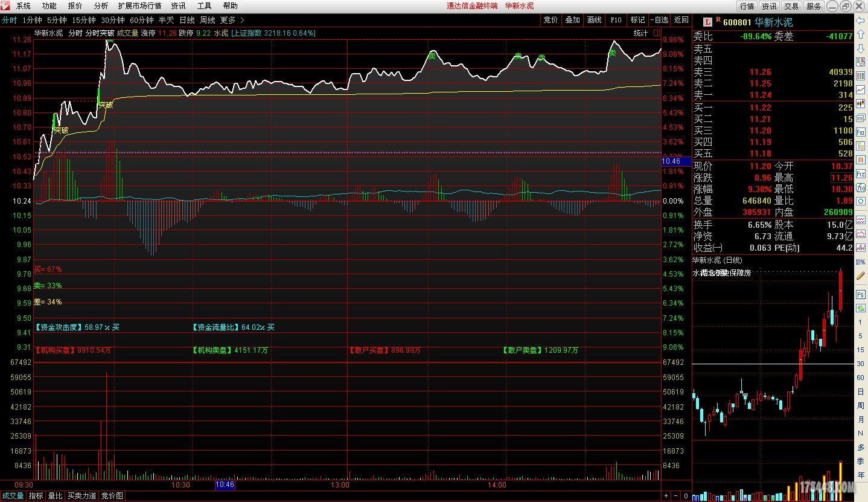The height and width of the screenshot is (502, 868).
Task: Open the 系统 menu
Action: [24, 5]
